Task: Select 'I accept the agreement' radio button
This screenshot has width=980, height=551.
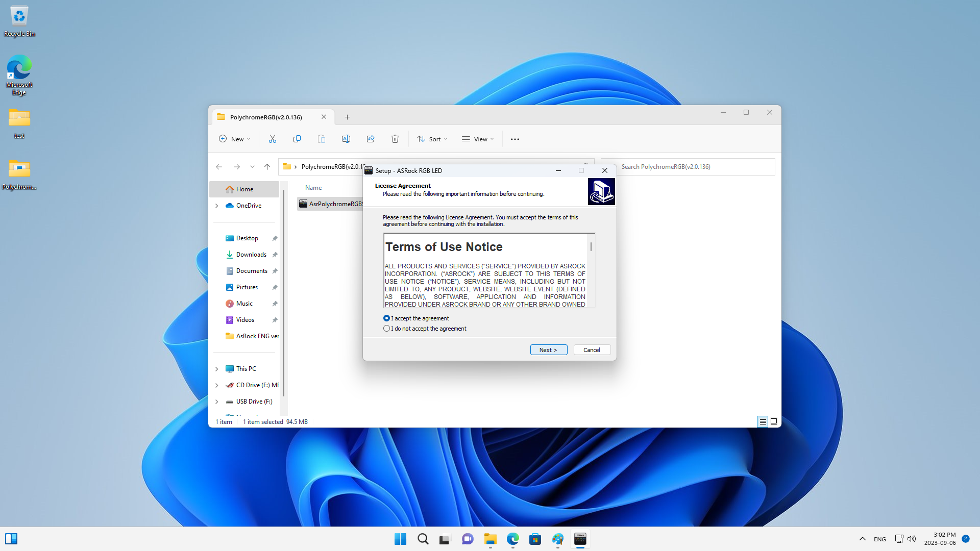Action: [x=387, y=317]
